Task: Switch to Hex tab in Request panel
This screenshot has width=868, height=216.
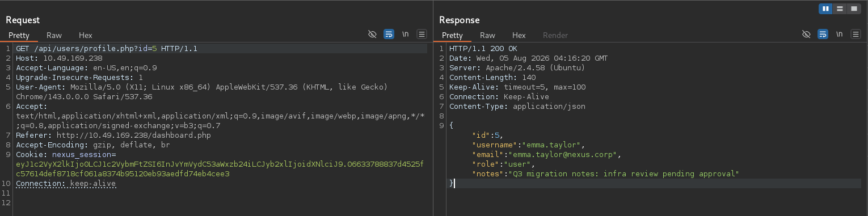Action: click(x=85, y=35)
